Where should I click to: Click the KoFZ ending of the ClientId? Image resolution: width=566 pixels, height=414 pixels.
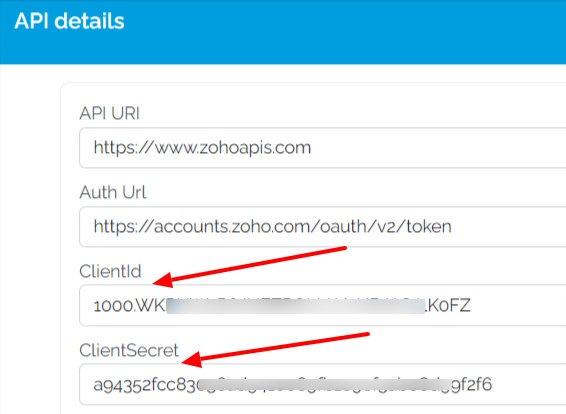click(x=449, y=306)
